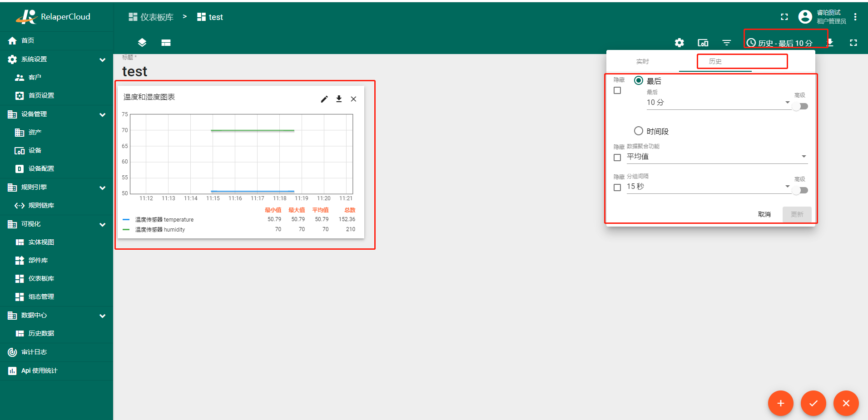Select the 最后 radio button
This screenshot has width=868, height=420.
pyautogui.click(x=639, y=80)
